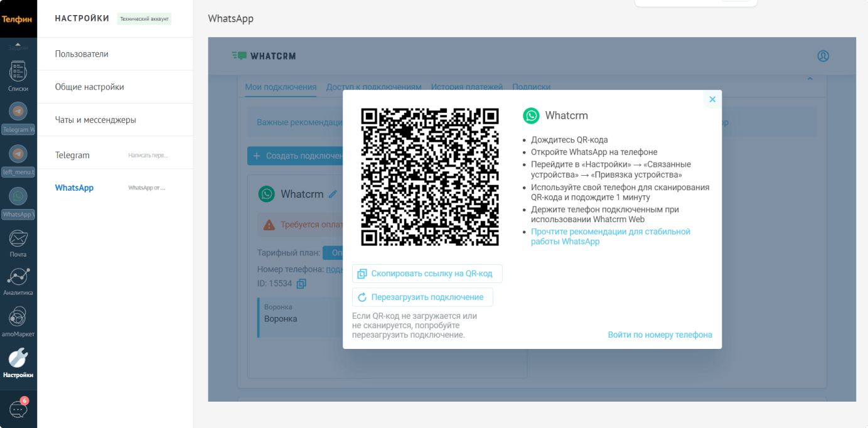The height and width of the screenshot is (428, 868).
Task: Click 'Откройте WhatsApp на телефоне' instruction
Action: [594, 152]
